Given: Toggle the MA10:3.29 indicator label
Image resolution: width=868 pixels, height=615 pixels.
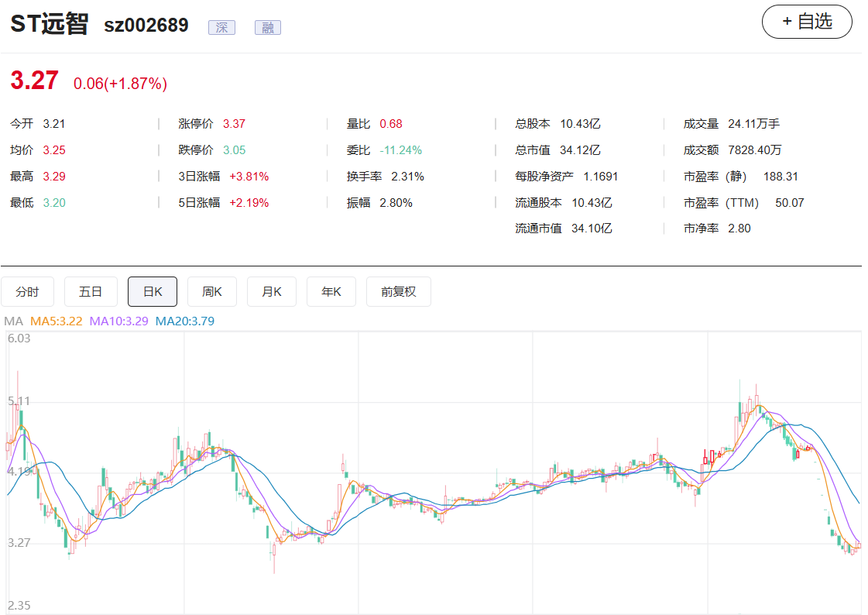Looking at the screenshot, I should 119,321.
